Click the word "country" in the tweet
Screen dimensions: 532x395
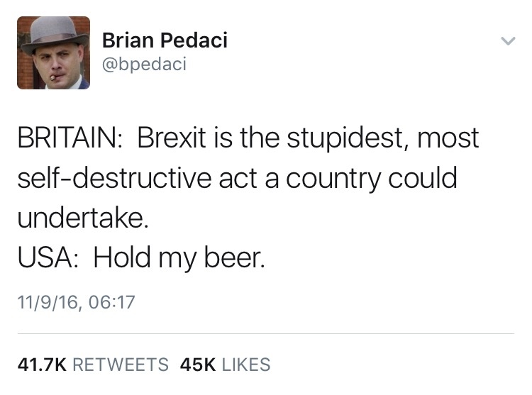[x=330, y=177]
